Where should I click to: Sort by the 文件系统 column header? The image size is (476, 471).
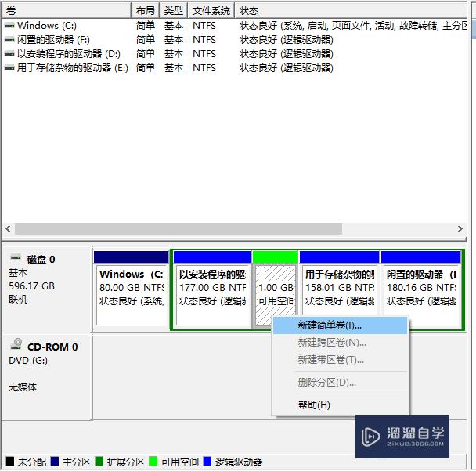(x=211, y=11)
